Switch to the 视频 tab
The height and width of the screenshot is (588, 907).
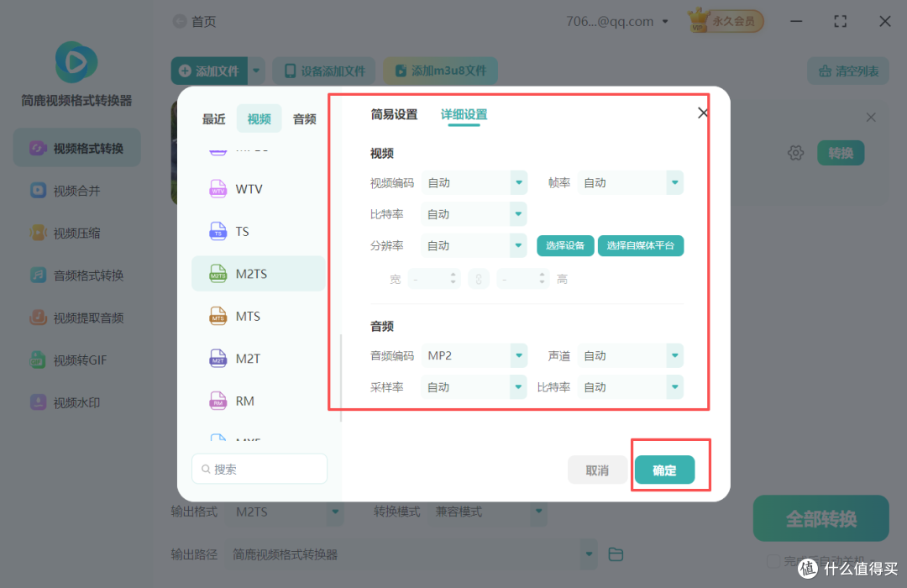(x=260, y=118)
